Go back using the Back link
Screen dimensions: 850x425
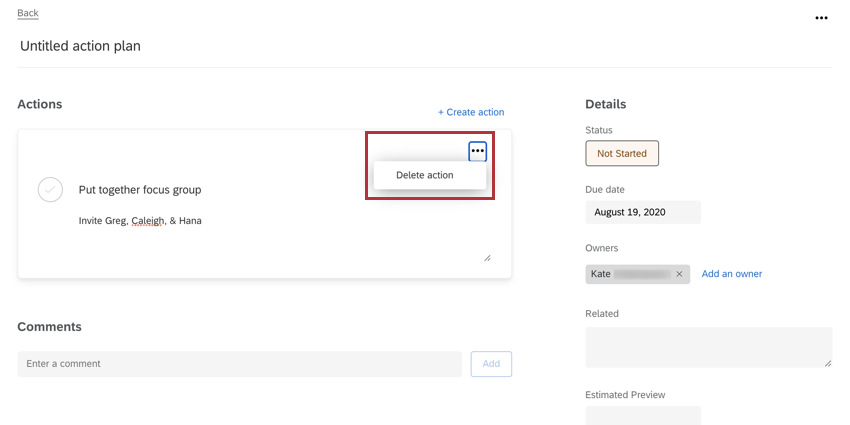point(28,13)
